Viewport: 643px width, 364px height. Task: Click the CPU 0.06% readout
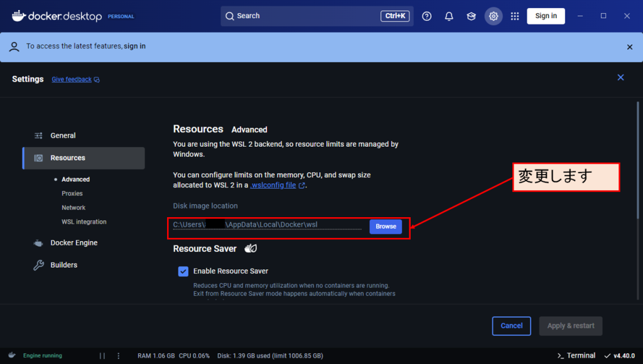195,356
